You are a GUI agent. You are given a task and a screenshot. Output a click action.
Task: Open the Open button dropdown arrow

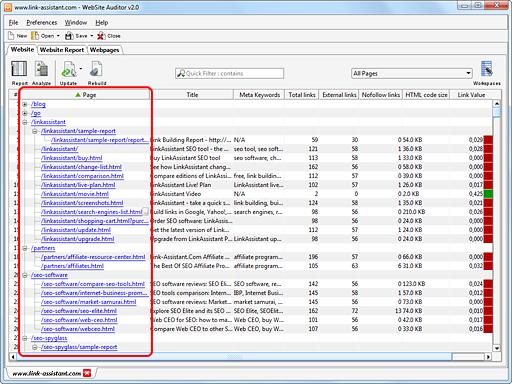[x=58, y=36]
